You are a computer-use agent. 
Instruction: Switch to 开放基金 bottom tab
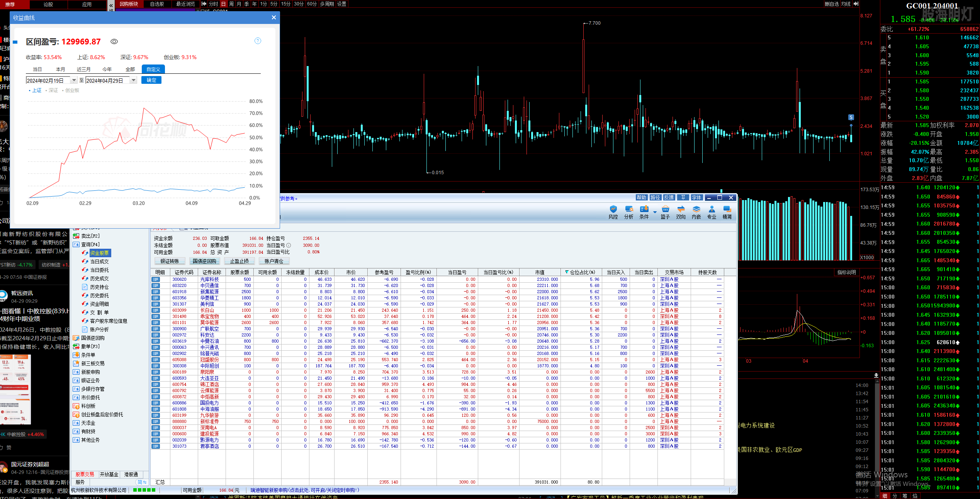pos(109,474)
